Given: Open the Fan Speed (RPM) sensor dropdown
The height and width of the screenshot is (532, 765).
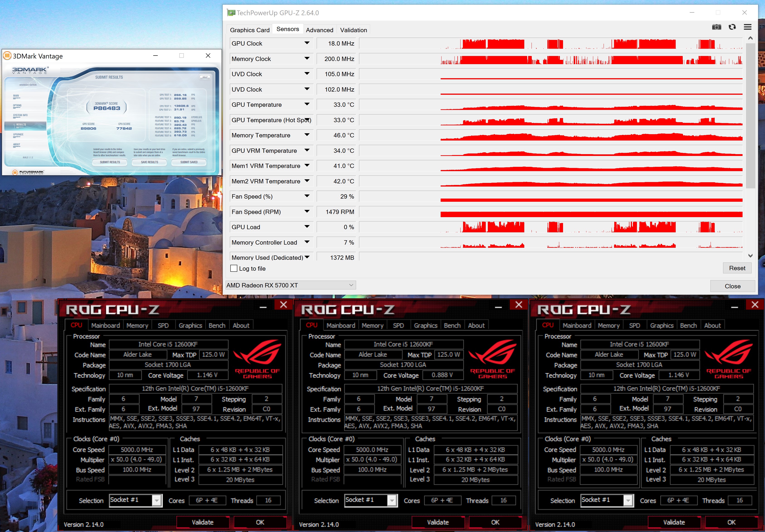Looking at the screenshot, I should (x=307, y=211).
